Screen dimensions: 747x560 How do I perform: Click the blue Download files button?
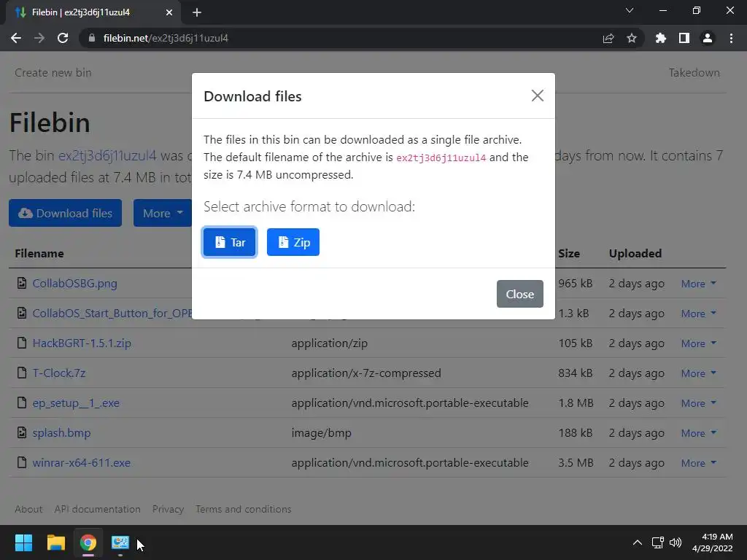click(65, 213)
